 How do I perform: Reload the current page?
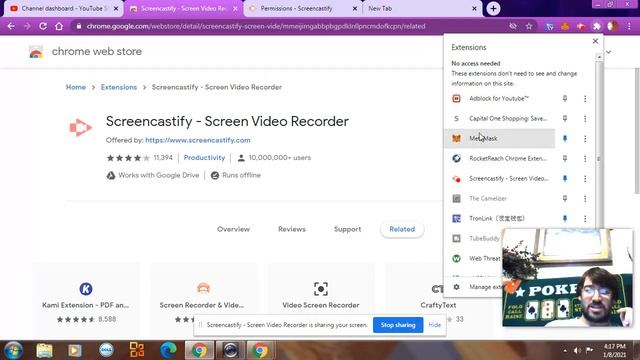click(43, 26)
